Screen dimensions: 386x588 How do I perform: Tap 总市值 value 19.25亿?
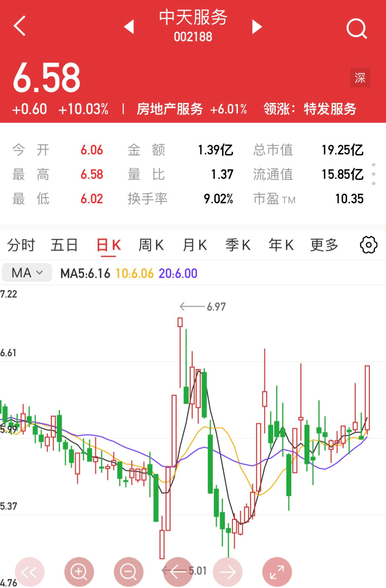coord(342,150)
